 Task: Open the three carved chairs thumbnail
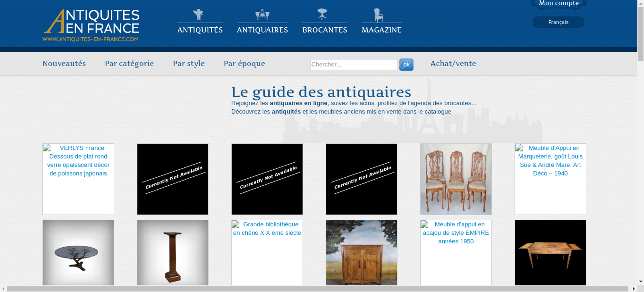tap(456, 179)
